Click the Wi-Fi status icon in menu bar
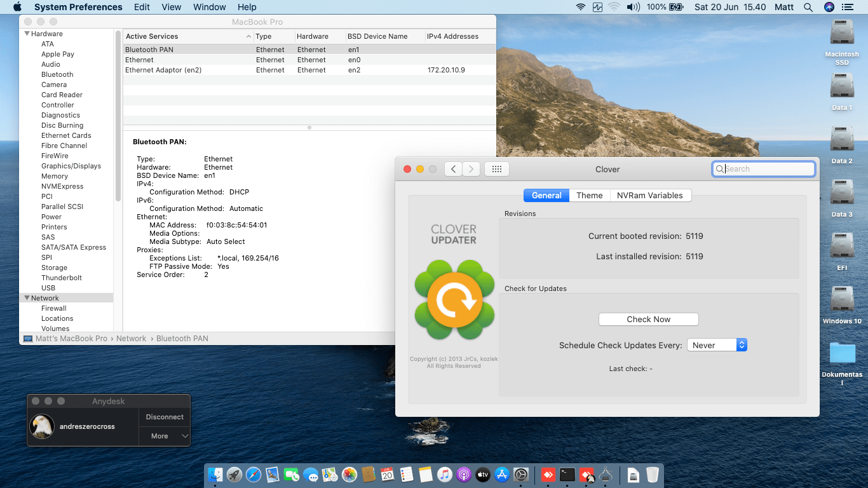The width and height of the screenshot is (868, 488). [x=581, y=7]
